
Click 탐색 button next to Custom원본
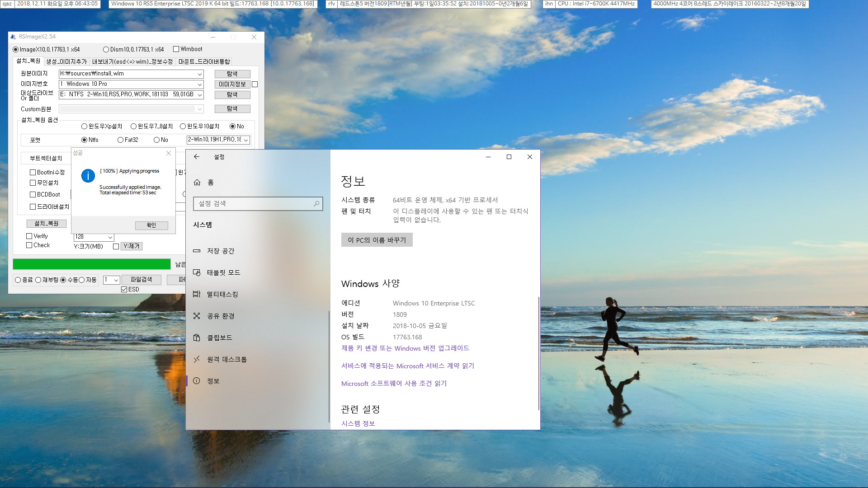(x=232, y=109)
